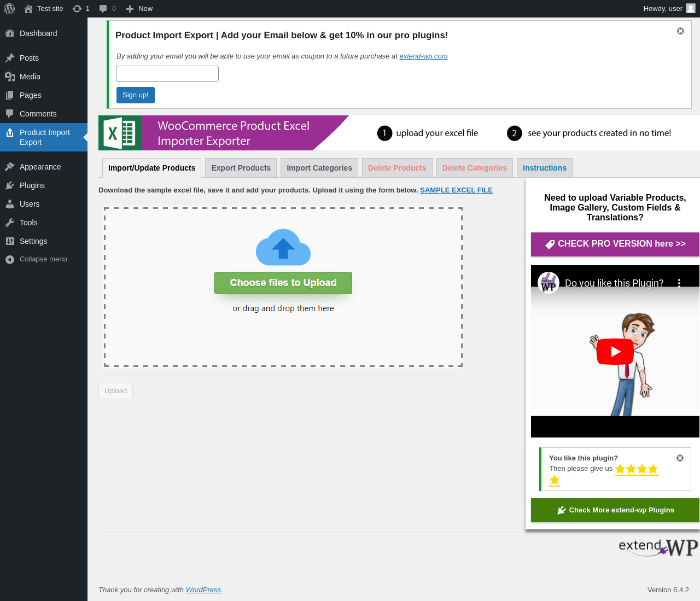Click the user avatar in admin bar
The image size is (700, 601).
[x=691, y=8]
